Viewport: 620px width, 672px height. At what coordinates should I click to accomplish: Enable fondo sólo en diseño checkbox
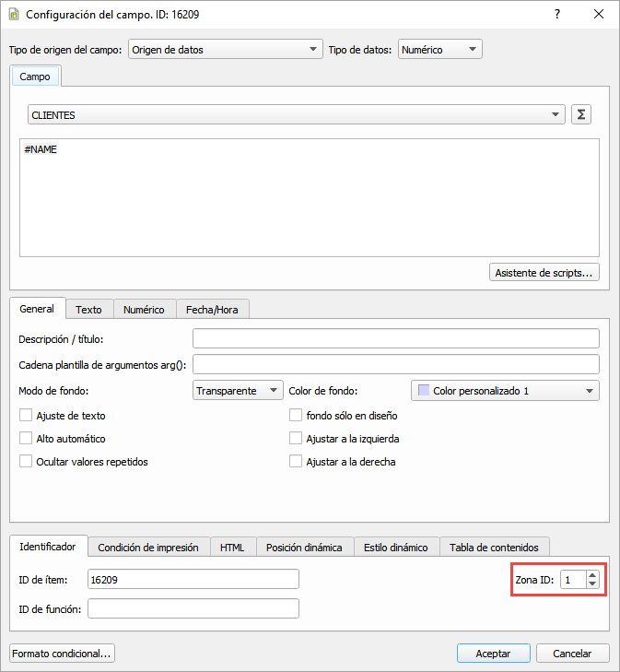point(296,416)
